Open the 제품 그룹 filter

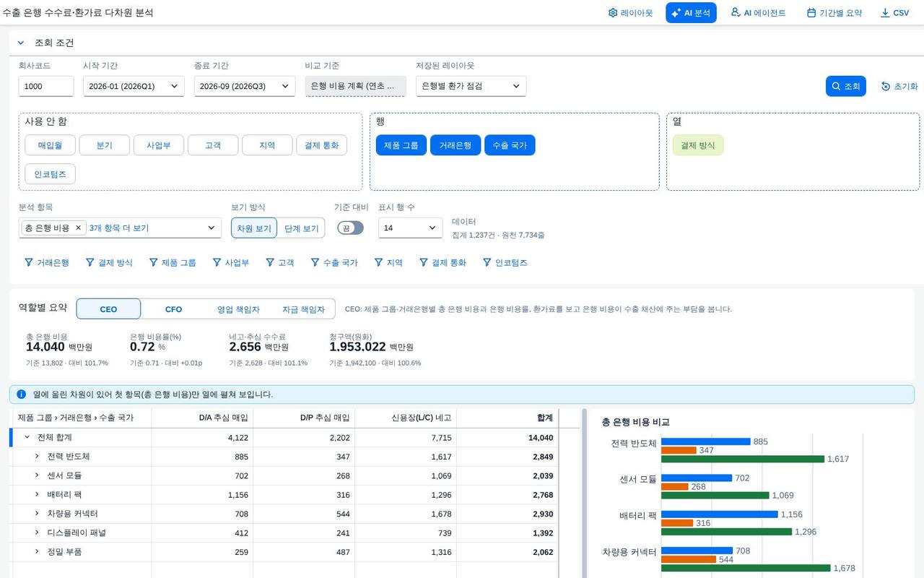click(173, 263)
